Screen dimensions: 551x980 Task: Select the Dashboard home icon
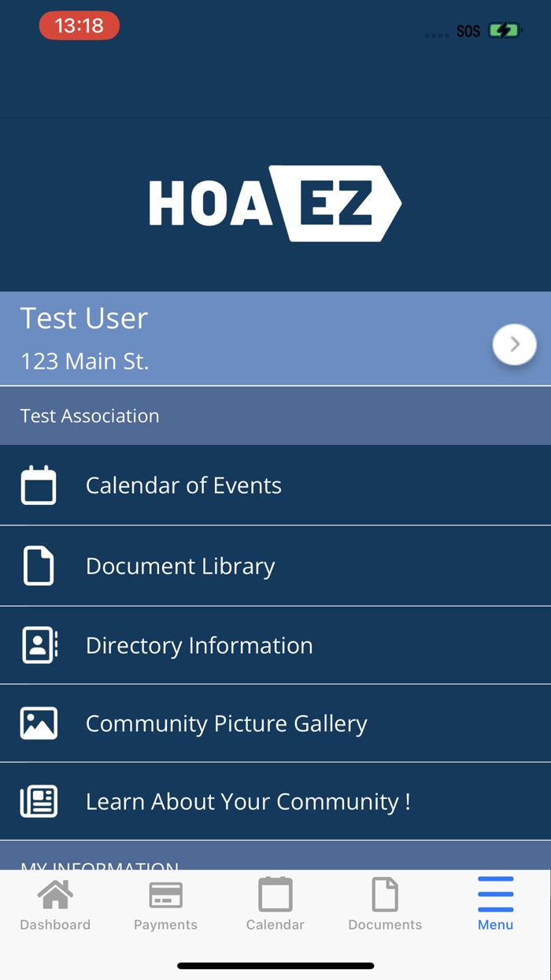54,895
